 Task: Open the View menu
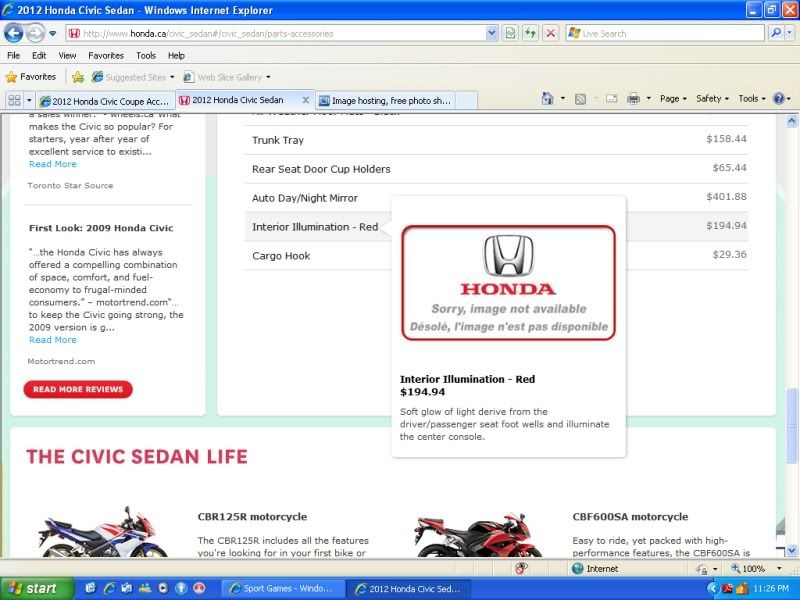pyautogui.click(x=67, y=56)
